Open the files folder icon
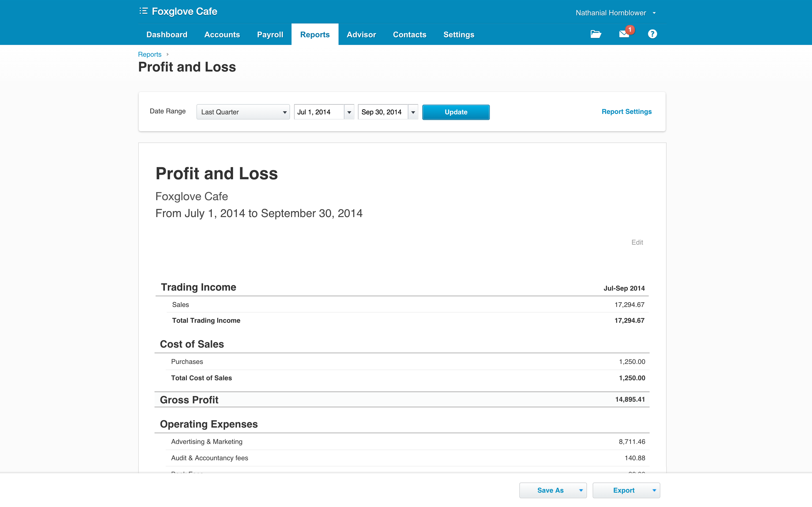The height and width of the screenshot is (507, 812). tap(595, 34)
